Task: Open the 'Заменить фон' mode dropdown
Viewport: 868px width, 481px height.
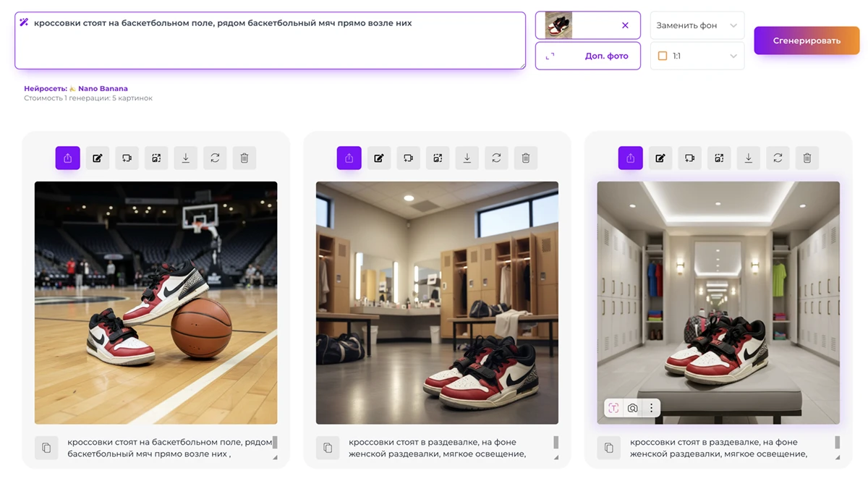Action: coord(697,25)
